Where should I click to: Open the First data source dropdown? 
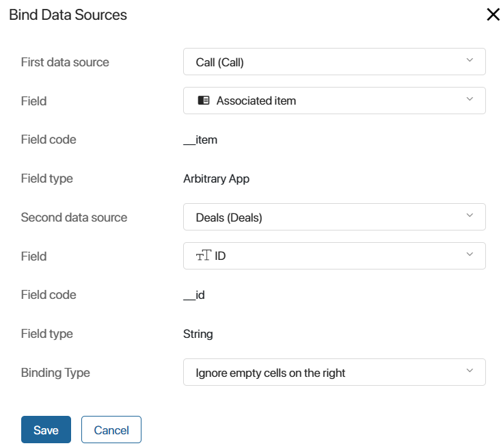coord(334,62)
